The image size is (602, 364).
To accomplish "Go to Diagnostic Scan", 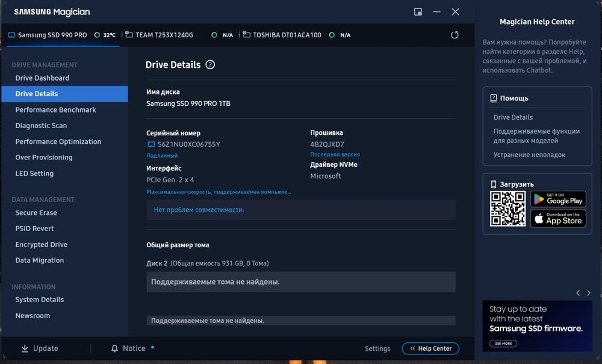I will coord(41,125).
